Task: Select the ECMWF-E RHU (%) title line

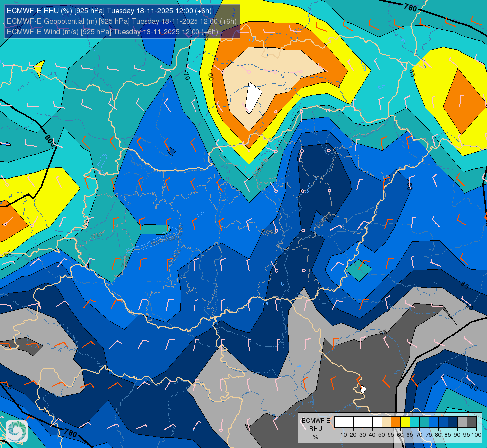Action: 109,11
